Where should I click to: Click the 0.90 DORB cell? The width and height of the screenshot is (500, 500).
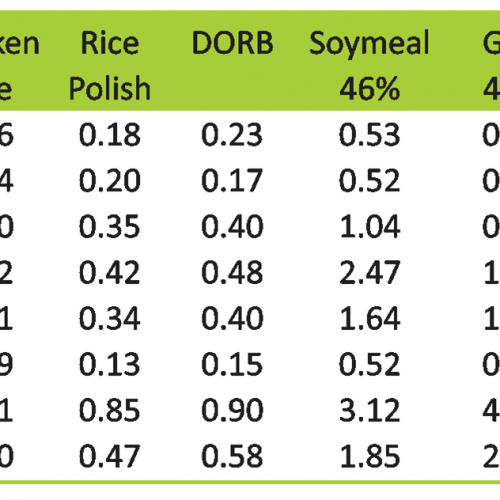[232, 410]
